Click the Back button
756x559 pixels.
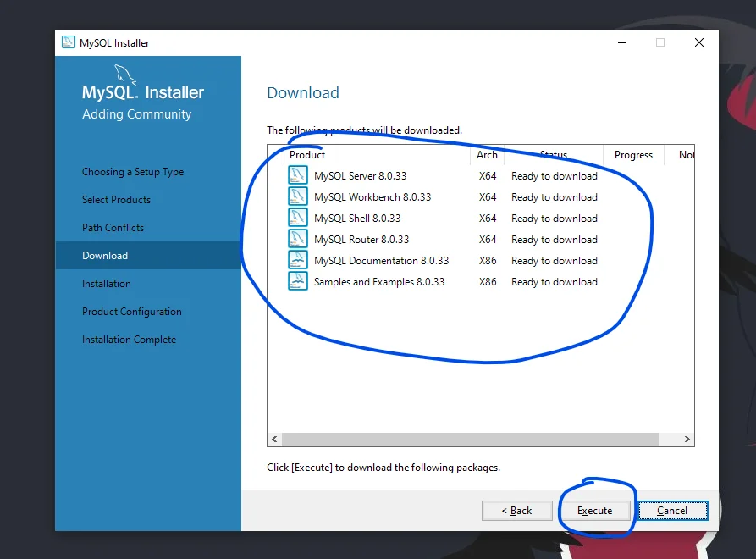tap(516, 511)
